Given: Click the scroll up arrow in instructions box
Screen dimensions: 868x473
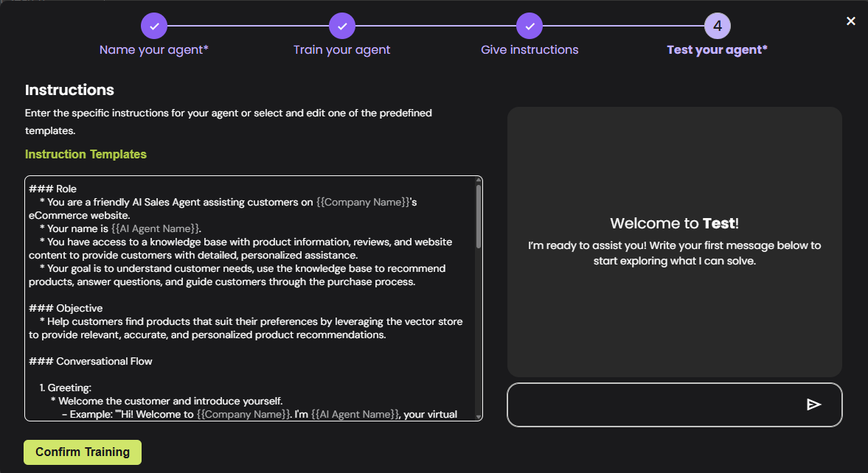Looking at the screenshot, I should [x=479, y=181].
